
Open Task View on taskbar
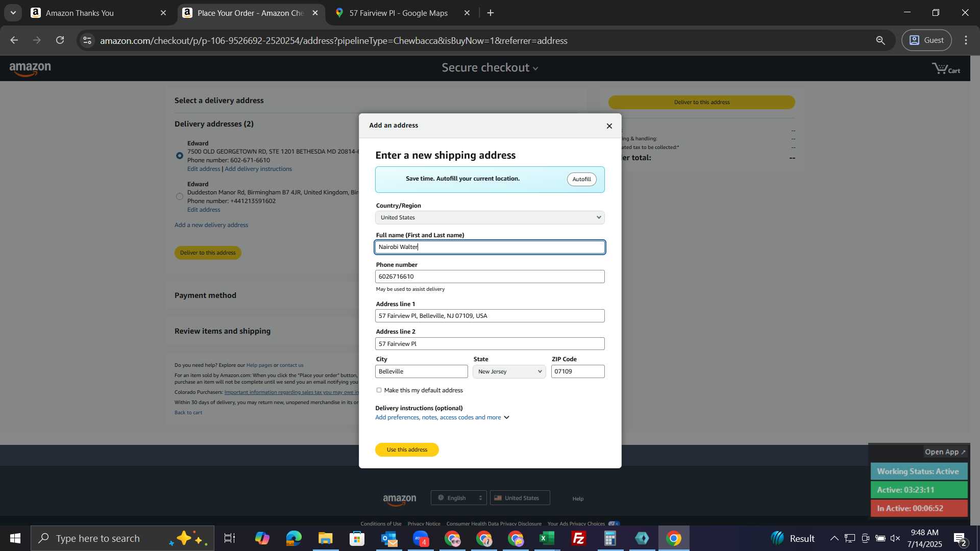tap(230, 538)
